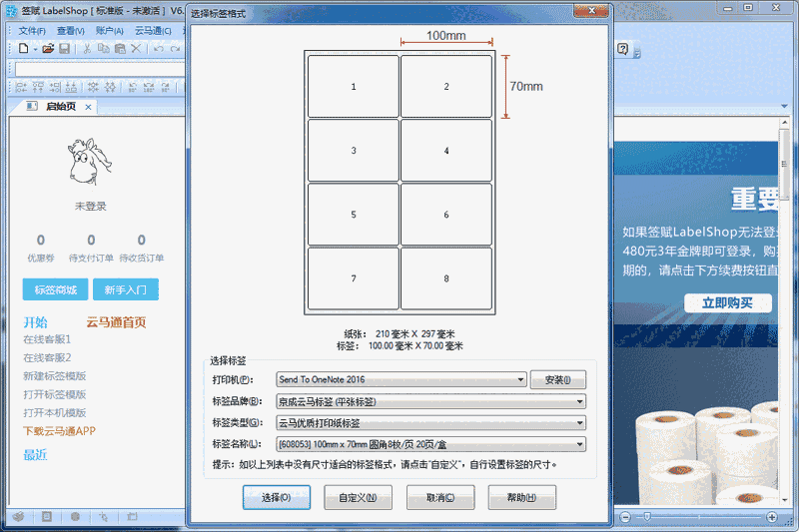Click the 打开标签模版 link
The height and width of the screenshot is (532, 799).
pos(55,394)
